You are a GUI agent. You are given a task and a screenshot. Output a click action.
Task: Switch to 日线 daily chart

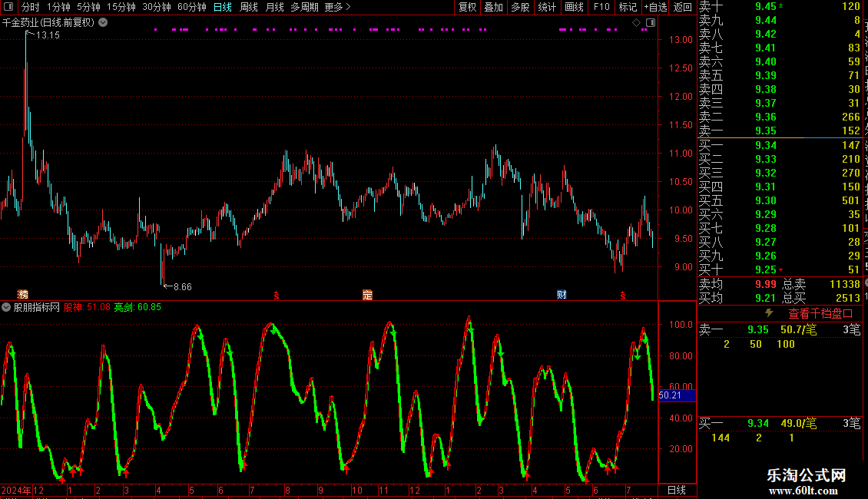coord(223,7)
